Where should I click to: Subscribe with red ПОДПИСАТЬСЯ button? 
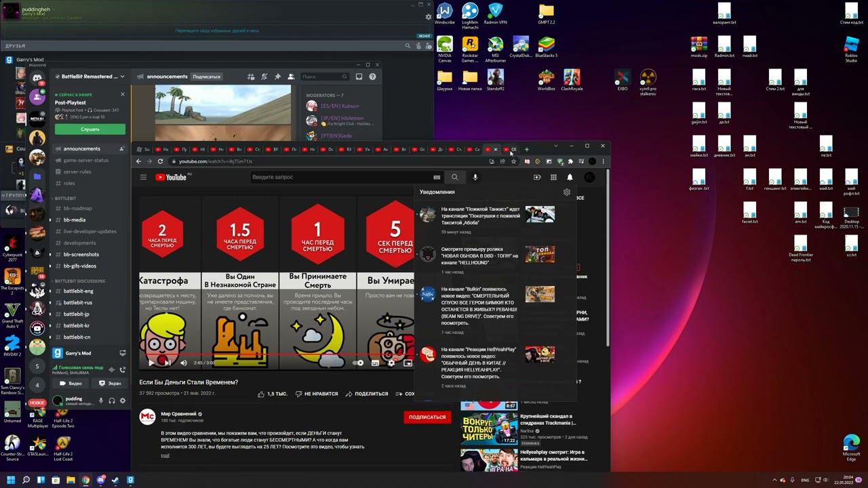click(x=427, y=418)
